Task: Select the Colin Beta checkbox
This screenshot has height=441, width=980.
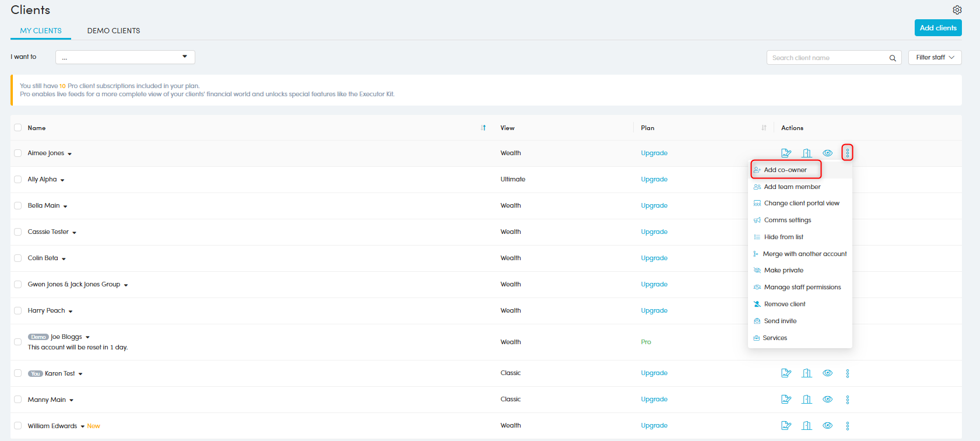Action: tap(18, 258)
